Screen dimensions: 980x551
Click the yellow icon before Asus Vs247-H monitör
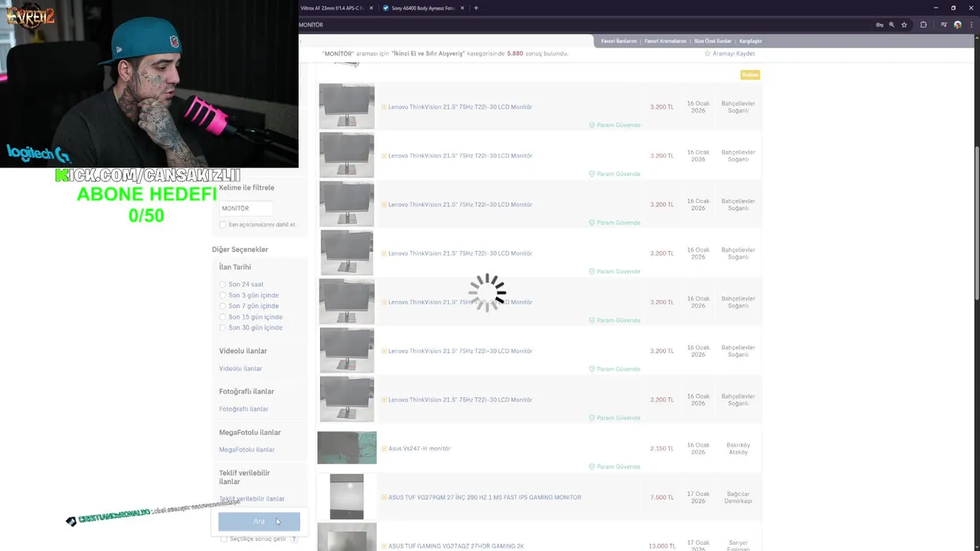tap(384, 448)
